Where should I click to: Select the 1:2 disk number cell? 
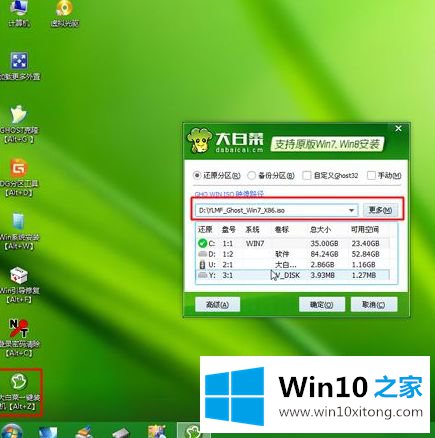[228, 254]
